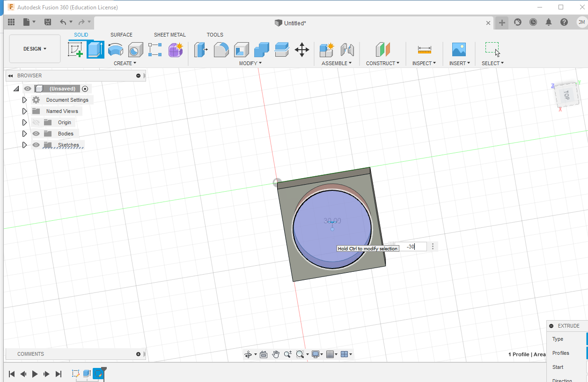588x382 pixels.
Task: Open the ASSEMBLE dropdown menu
Action: pyautogui.click(x=337, y=63)
